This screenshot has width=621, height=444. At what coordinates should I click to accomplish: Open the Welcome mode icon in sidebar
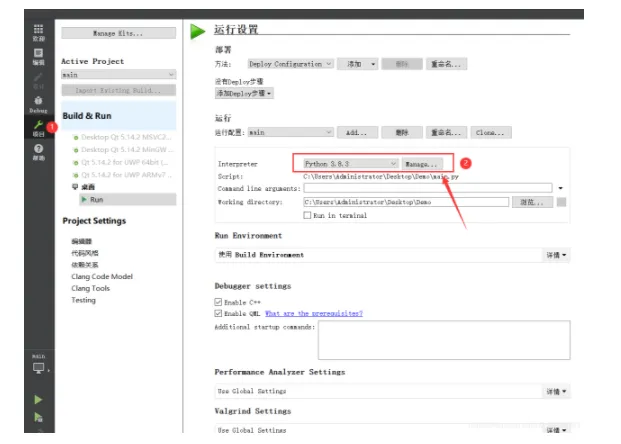click(x=38, y=32)
